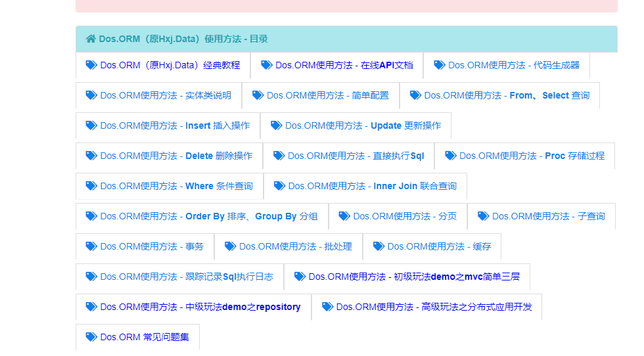Click tag icon beside Delete 删除操作 link

pos(91,156)
